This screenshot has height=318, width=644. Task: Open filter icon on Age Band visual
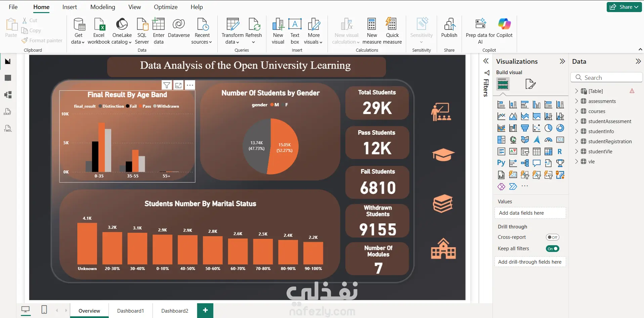coord(167,85)
